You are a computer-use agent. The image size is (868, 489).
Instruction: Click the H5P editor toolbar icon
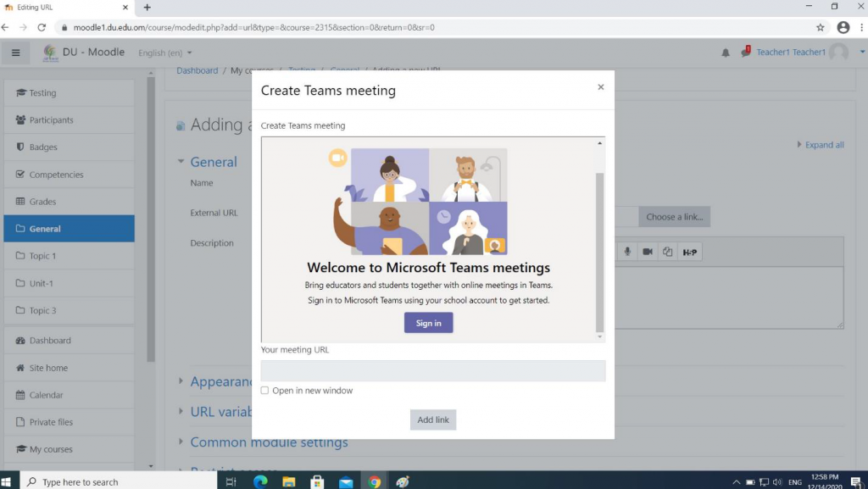(689, 252)
